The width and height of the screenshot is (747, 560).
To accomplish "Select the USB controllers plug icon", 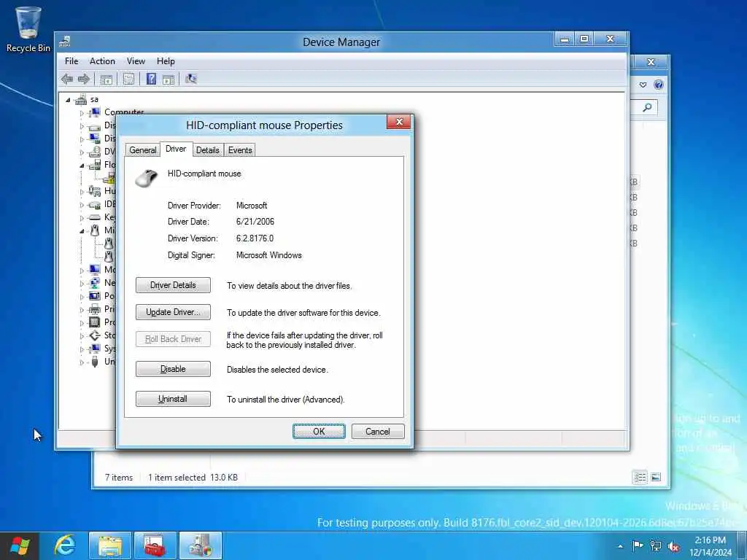I will click(x=94, y=362).
